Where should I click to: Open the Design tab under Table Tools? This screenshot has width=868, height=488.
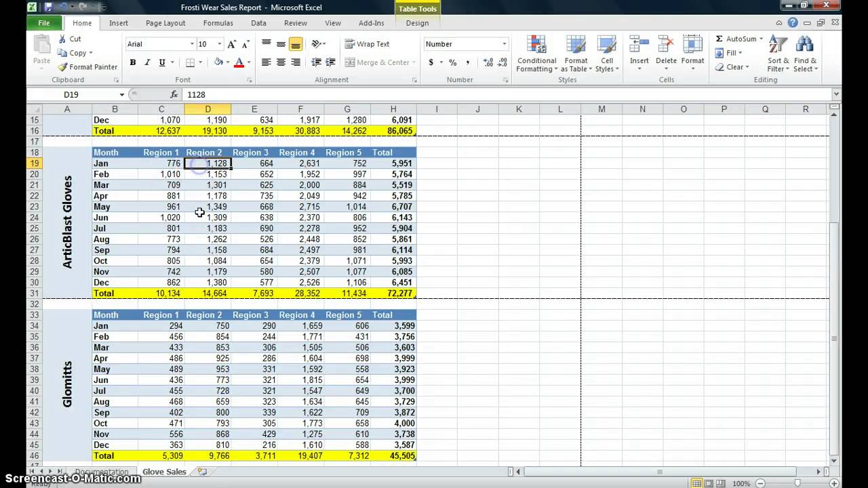[417, 23]
